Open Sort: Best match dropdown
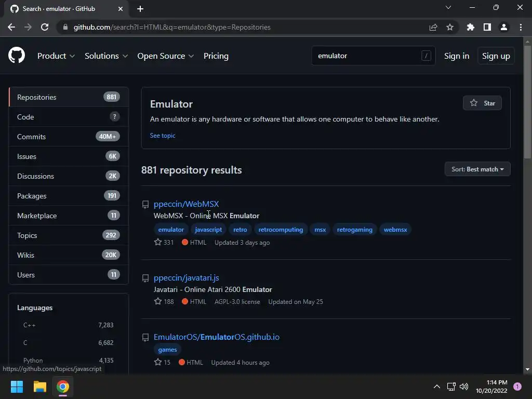The image size is (532, 399). (x=477, y=169)
